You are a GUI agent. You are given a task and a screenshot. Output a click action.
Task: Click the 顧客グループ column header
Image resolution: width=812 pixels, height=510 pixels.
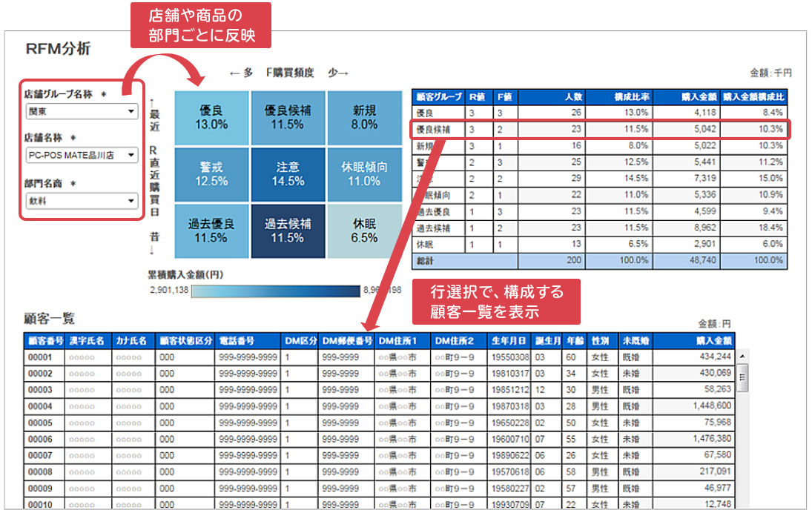coord(438,97)
